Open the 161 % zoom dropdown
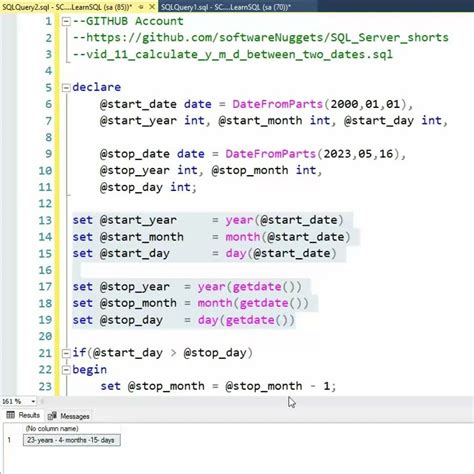 [33, 401]
